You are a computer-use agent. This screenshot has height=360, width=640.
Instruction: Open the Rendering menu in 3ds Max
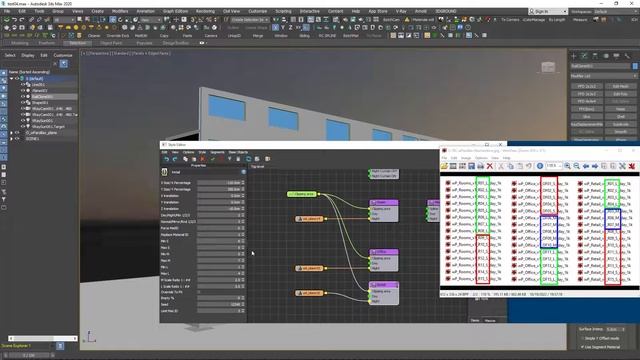coord(205,11)
